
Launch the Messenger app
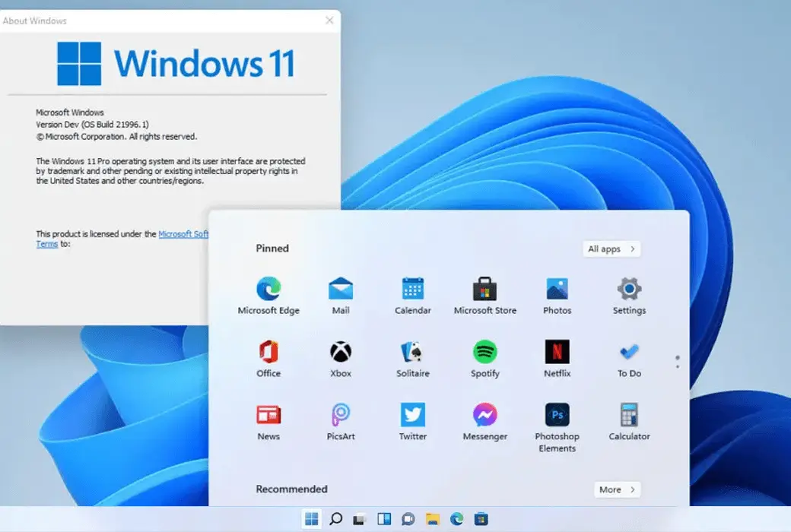click(484, 422)
